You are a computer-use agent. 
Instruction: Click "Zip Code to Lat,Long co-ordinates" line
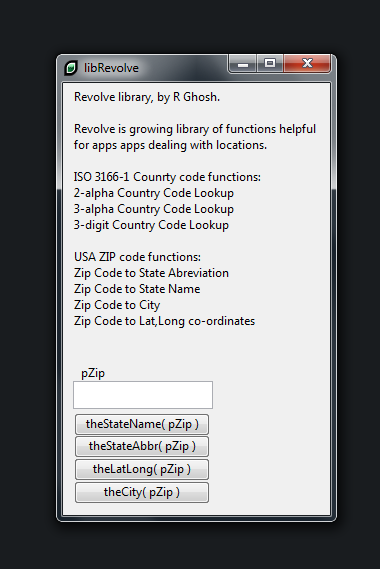point(164,321)
